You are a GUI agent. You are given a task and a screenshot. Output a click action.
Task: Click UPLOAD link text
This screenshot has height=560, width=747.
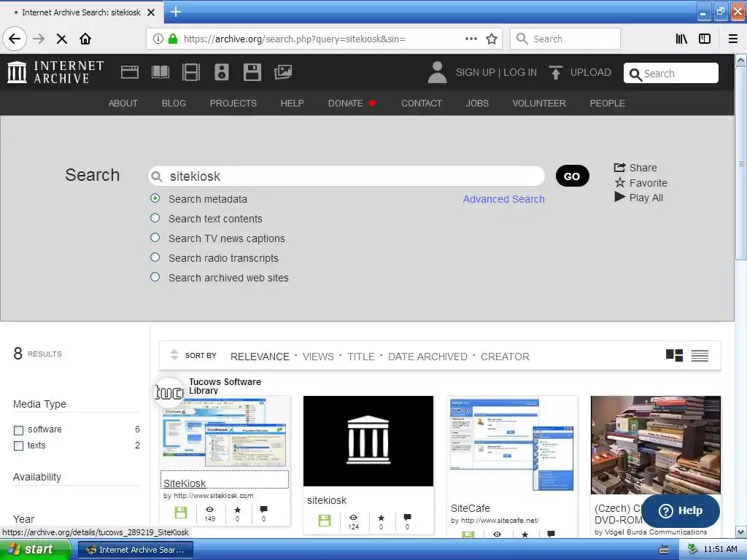pos(591,72)
